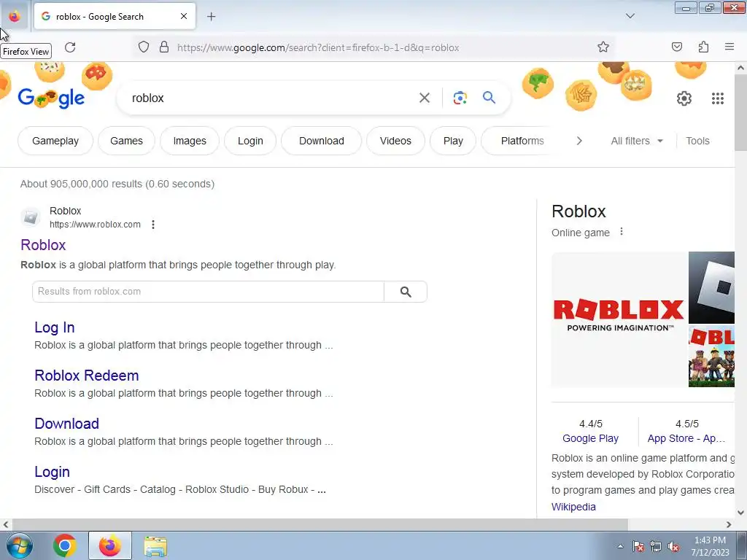
Task: Open Windows Explorer from taskbar
Action: (155, 545)
